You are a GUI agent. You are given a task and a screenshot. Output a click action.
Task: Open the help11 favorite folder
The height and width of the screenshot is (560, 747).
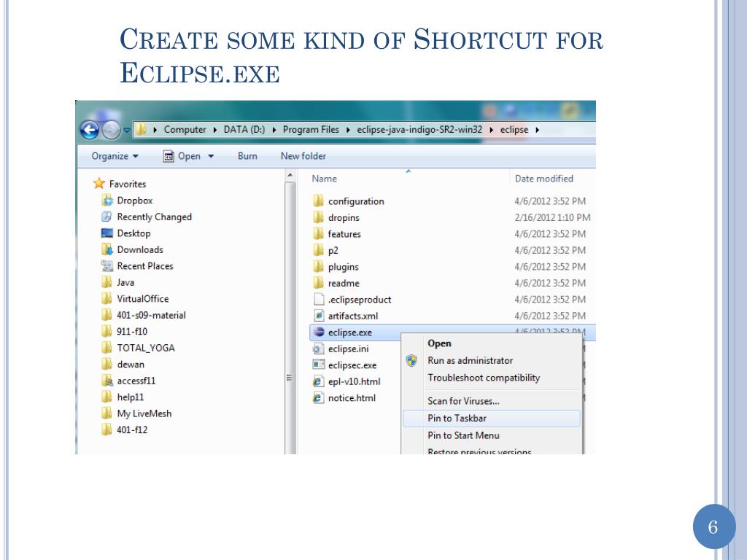[x=130, y=397]
